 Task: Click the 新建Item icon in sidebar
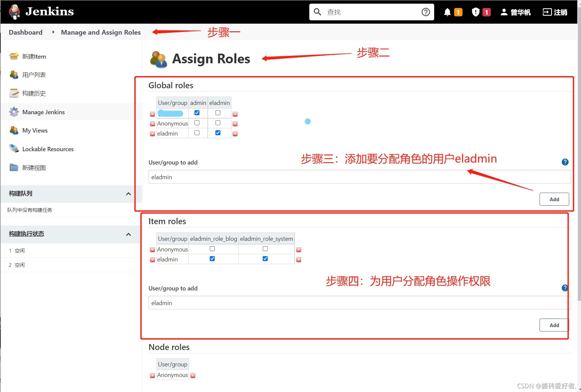14,56
